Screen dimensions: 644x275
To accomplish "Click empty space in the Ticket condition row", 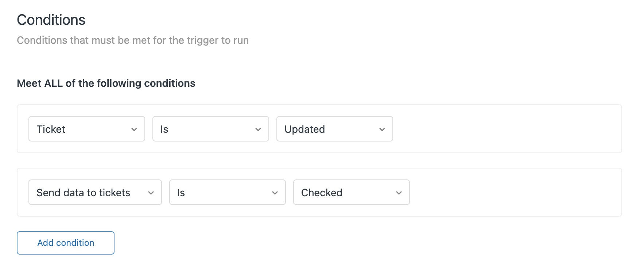I will [507, 129].
